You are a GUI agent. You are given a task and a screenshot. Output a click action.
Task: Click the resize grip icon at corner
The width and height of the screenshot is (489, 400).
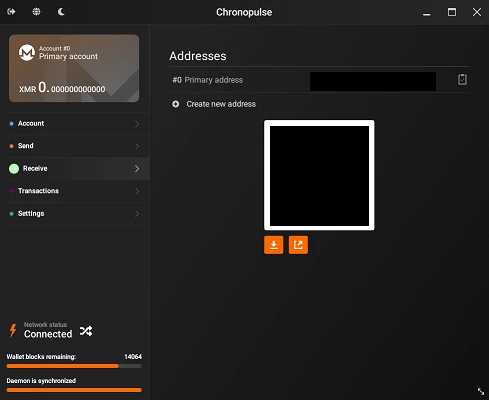point(481,391)
